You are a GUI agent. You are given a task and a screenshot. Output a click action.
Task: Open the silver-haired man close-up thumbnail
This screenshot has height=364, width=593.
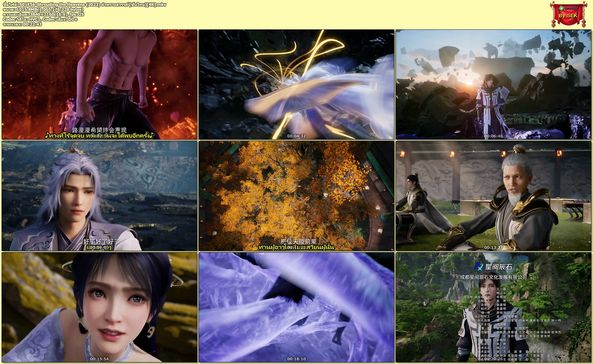(x=99, y=196)
